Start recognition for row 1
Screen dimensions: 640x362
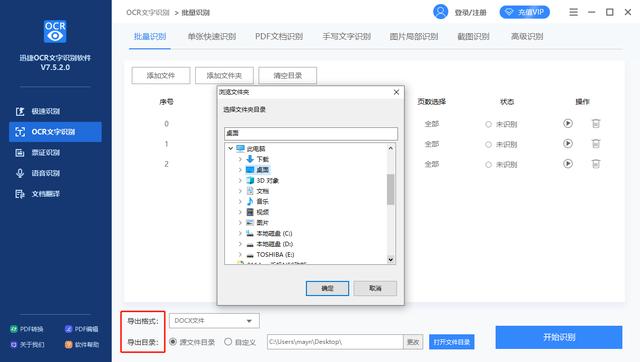click(568, 144)
